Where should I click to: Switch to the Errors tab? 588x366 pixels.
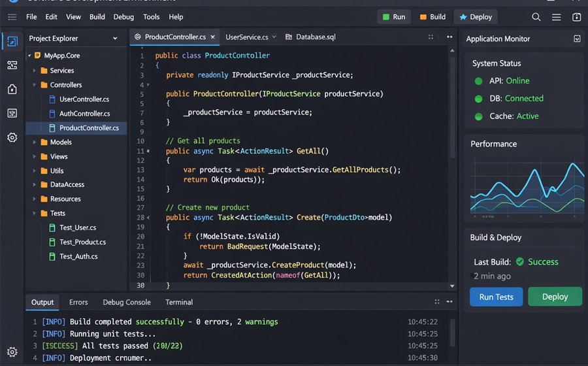[x=78, y=302]
